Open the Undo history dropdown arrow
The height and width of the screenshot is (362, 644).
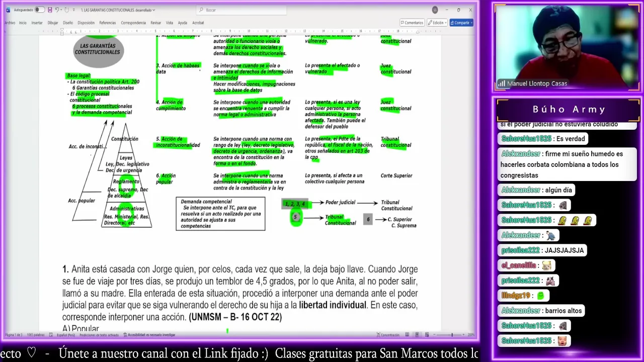[x=61, y=10]
